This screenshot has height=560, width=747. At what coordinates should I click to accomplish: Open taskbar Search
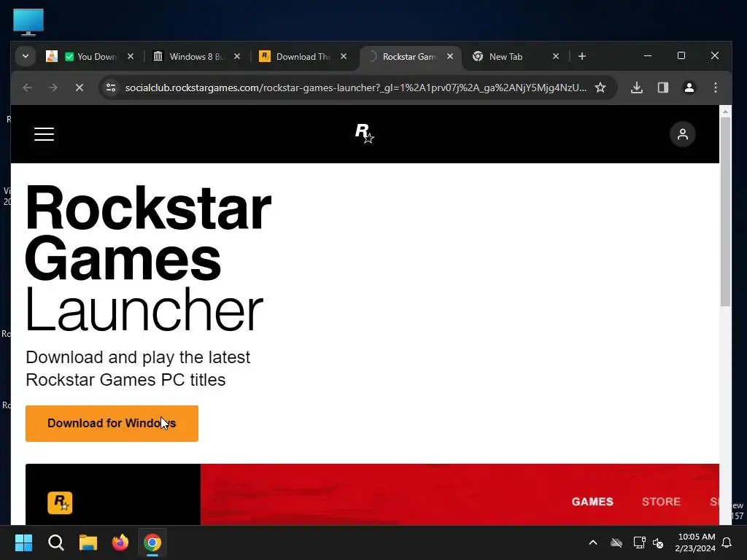coord(55,542)
